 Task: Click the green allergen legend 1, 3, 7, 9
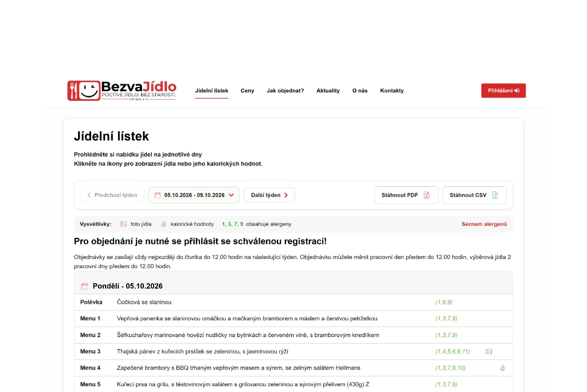[233, 224]
